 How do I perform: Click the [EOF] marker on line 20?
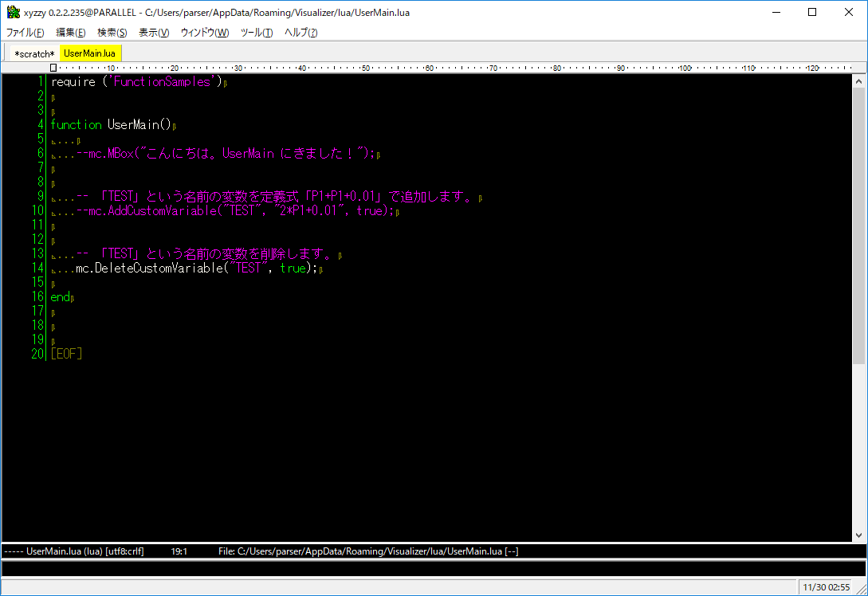pos(66,354)
